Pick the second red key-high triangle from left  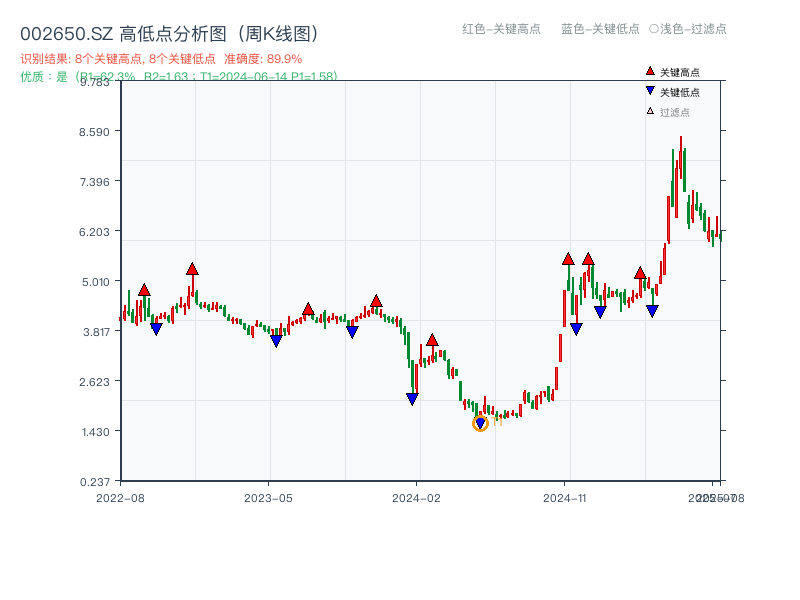(x=192, y=269)
